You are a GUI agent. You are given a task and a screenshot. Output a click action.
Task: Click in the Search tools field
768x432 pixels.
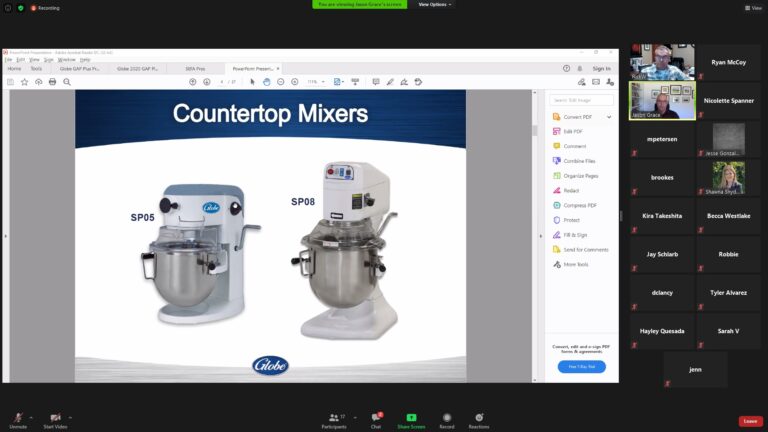(x=581, y=100)
